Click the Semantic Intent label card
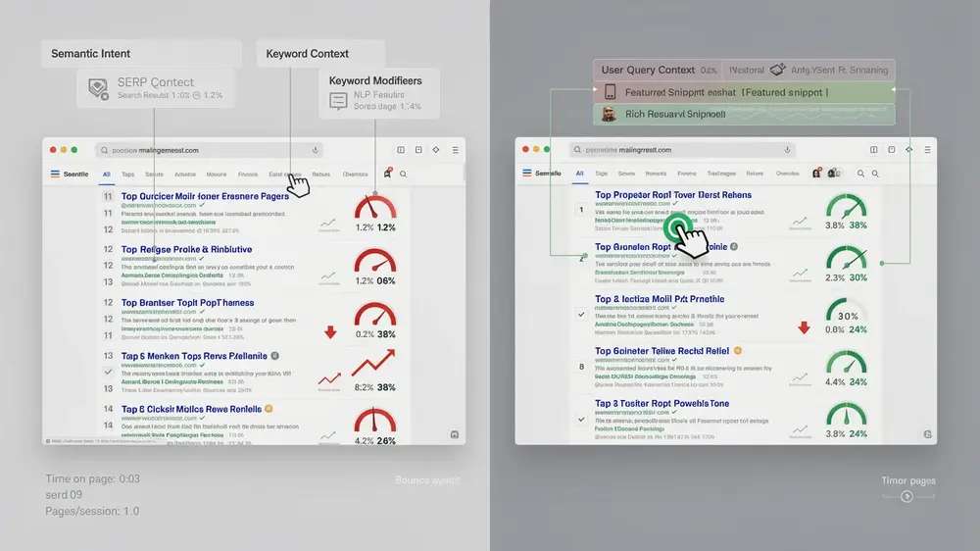Viewport: 980px width, 551px height. coord(141,54)
